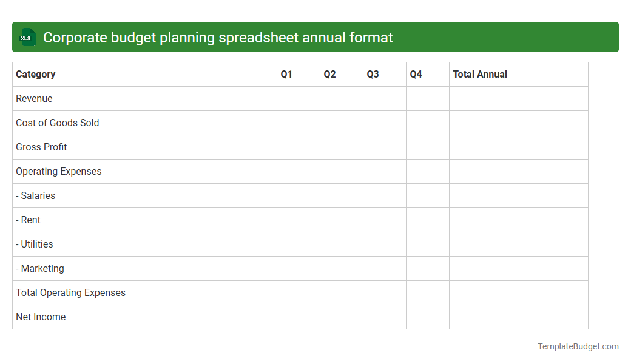
Task: Select the Marketing sub-item row
Action: click(x=39, y=268)
